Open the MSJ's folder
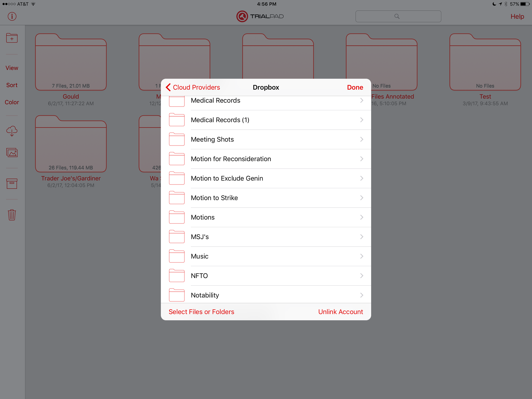The image size is (532, 399). pos(266,237)
